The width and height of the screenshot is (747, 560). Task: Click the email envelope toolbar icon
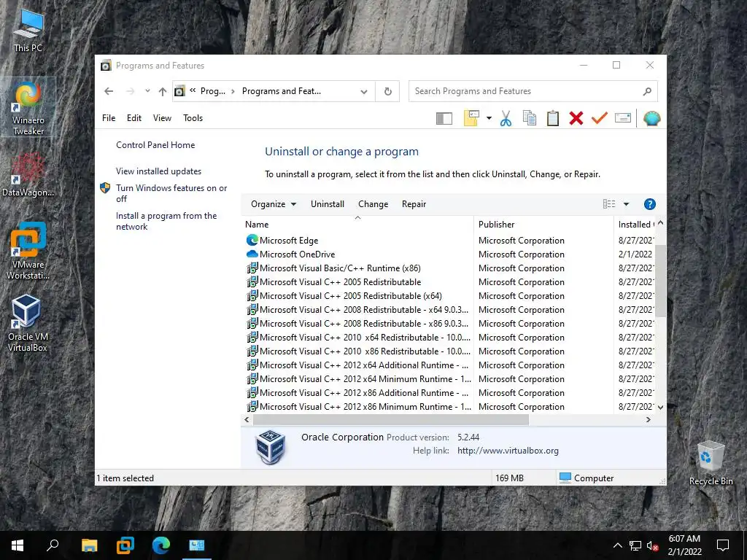click(623, 117)
